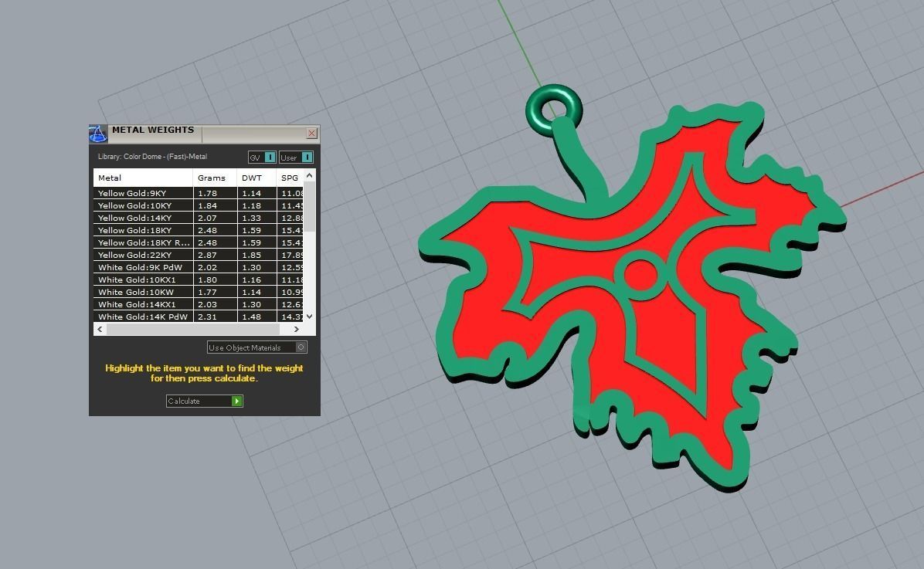Select the Yellow Gold:14KY row

(199, 218)
